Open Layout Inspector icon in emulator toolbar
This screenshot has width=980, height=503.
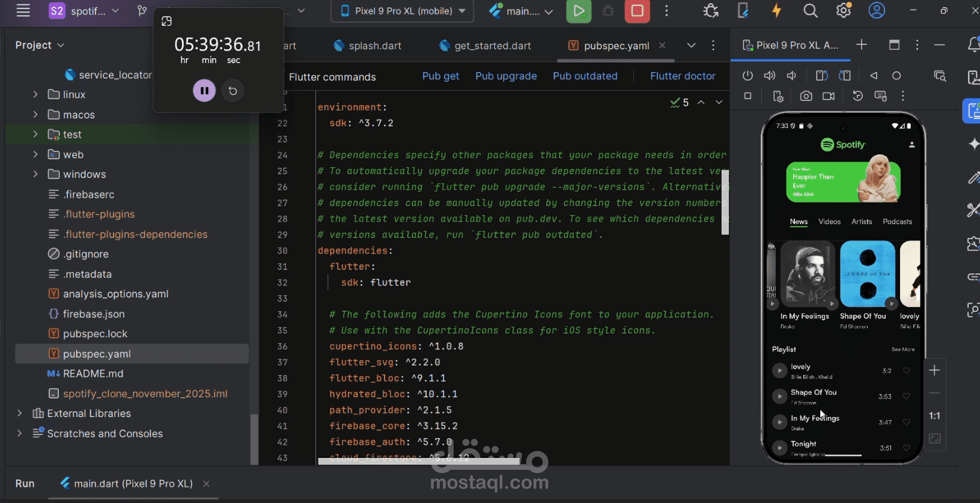pyautogui.click(x=940, y=76)
